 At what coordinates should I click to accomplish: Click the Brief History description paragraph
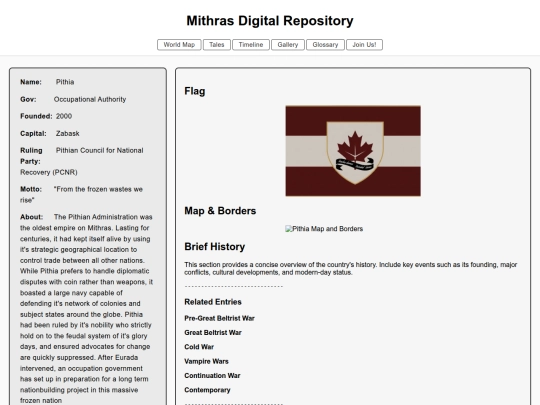351,269
